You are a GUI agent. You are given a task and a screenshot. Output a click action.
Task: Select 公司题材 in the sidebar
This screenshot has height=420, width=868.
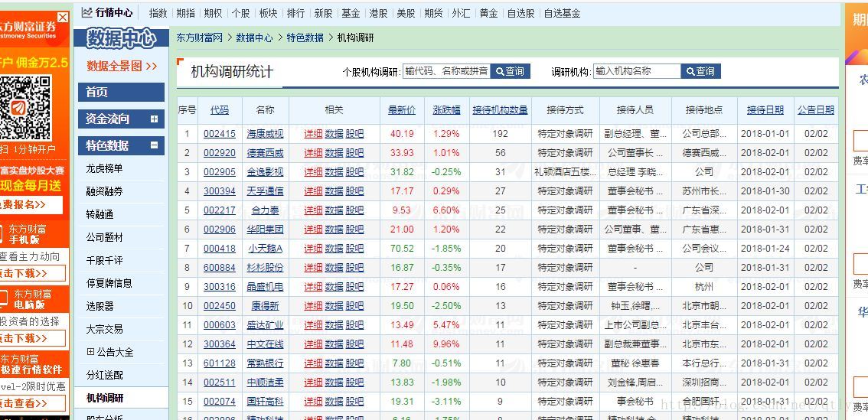105,237
